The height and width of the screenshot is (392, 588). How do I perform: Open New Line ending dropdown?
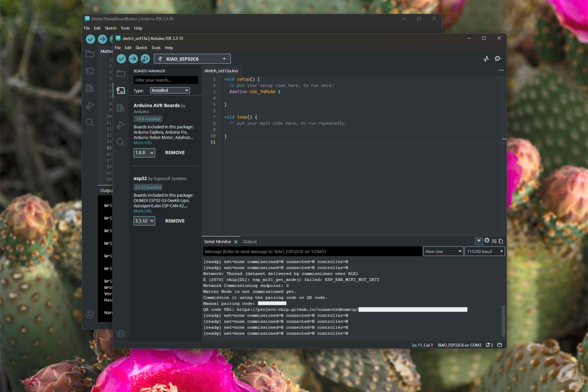click(x=443, y=251)
